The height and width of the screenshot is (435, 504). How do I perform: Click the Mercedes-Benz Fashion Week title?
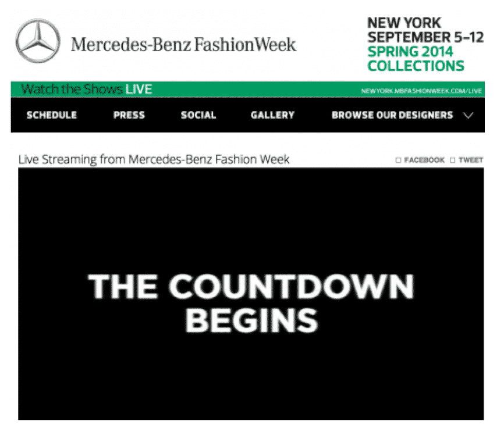click(x=183, y=44)
